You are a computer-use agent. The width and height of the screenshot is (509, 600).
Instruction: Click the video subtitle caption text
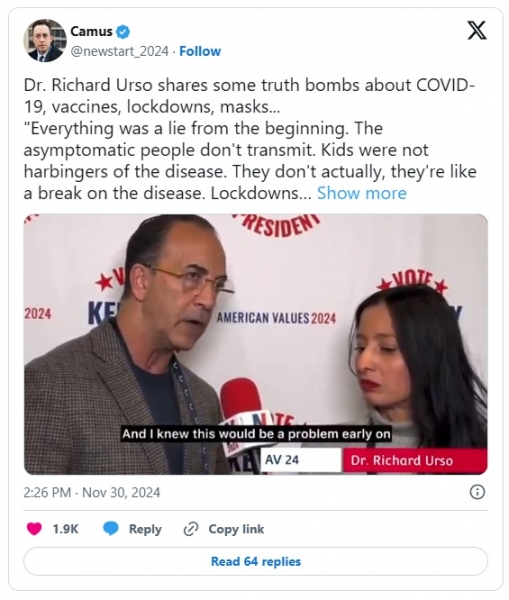[x=256, y=434]
